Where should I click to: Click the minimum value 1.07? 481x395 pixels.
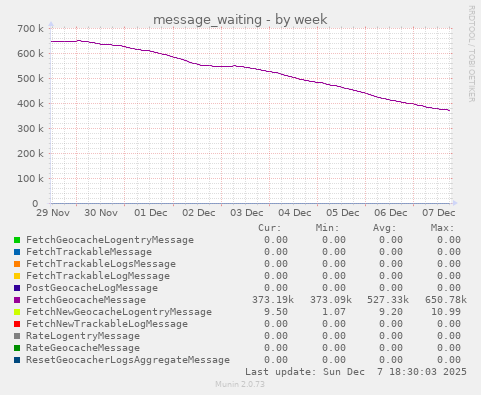334,312
